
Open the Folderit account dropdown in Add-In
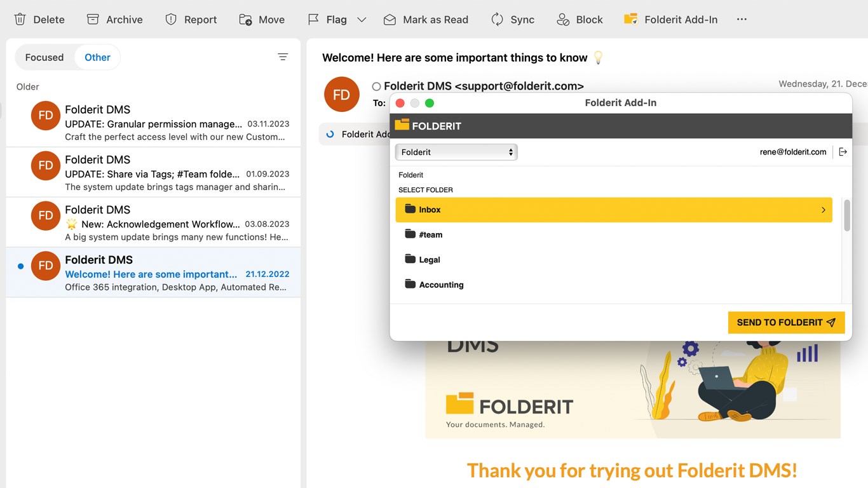[x=456, y=152]
